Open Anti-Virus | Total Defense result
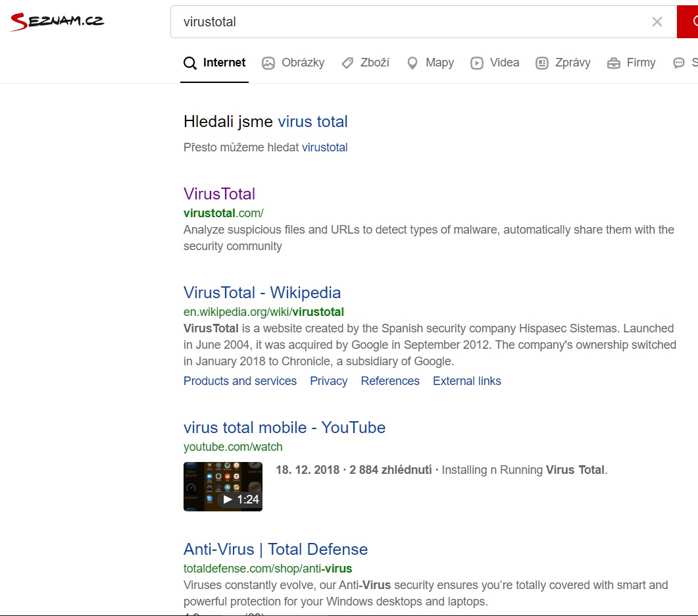 click(276, 549)
